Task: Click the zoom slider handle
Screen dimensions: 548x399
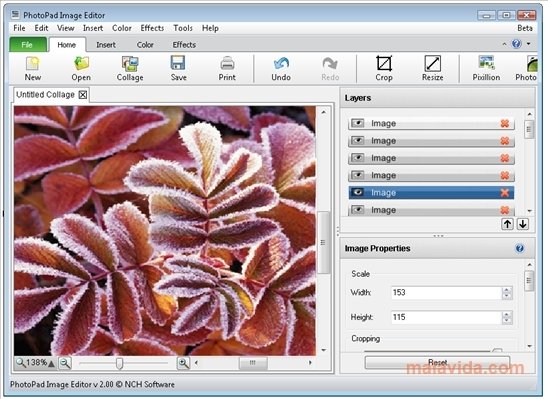Action: pos(119,363)
